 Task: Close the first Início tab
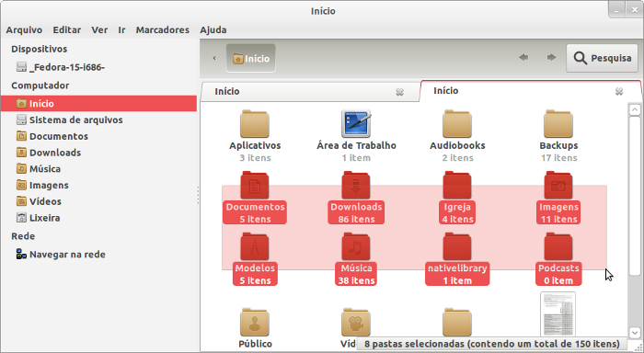tap(399, 92)
